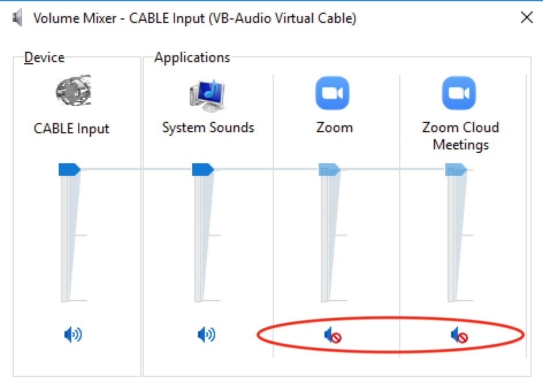
Task: Click the Applications group label
Action: coord(192,57)
